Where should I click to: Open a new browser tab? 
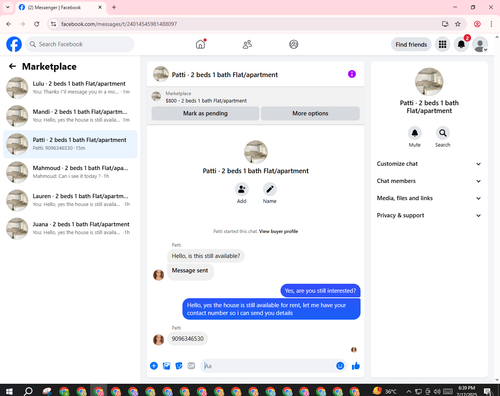(x=114, y=7)
